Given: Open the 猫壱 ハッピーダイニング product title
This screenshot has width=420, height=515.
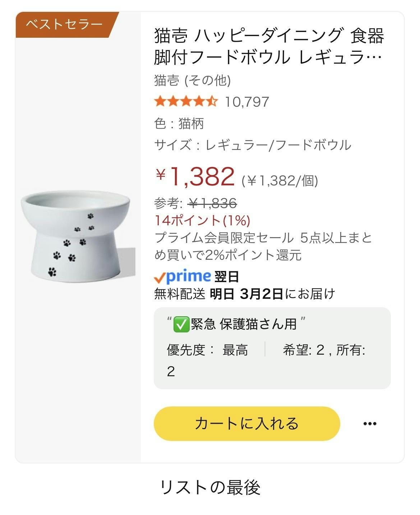Looking at the screenshot, I should click(269, 46).
